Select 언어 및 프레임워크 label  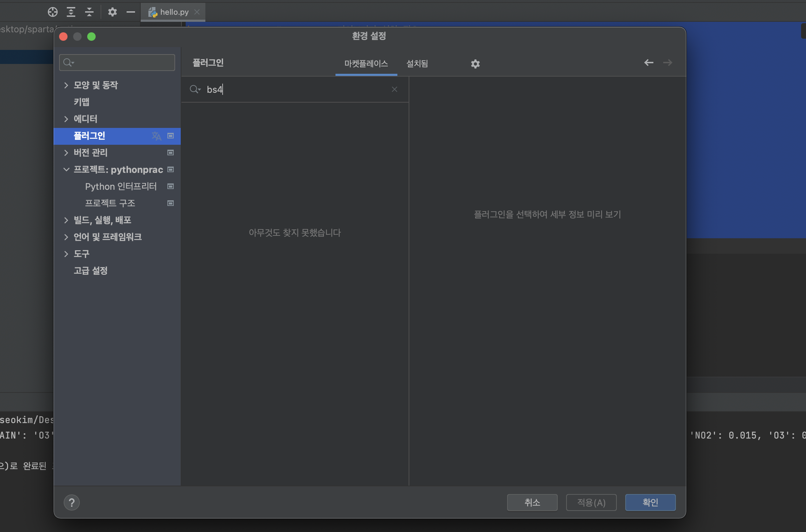tap(108, 237)
